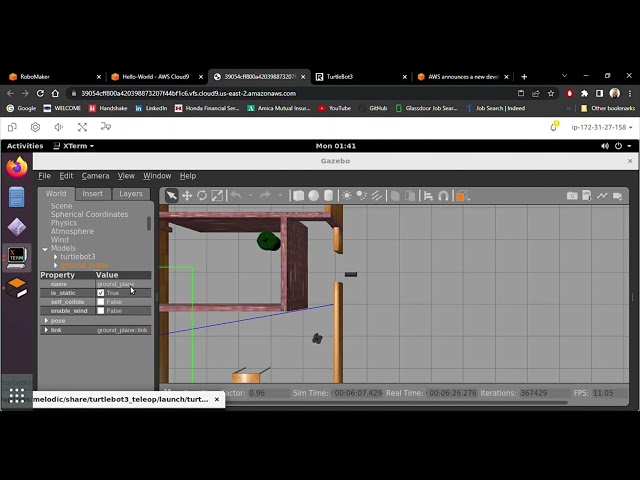Image resolution: width=640 pixels, height=480 pixels.
Task: Add a point light
Action: (347, 196)
